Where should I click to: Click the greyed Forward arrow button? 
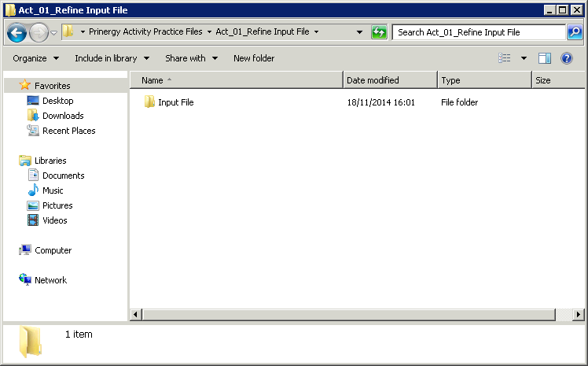[39, 32]
